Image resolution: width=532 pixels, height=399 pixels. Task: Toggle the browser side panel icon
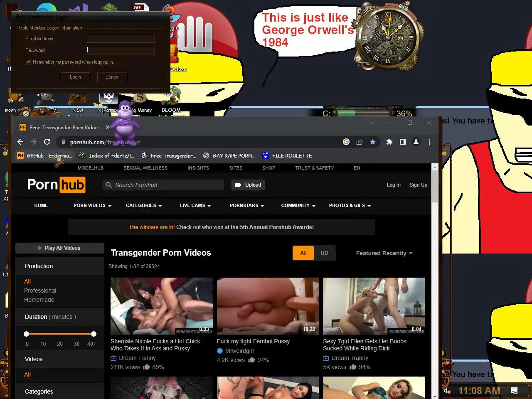(402, 142)
